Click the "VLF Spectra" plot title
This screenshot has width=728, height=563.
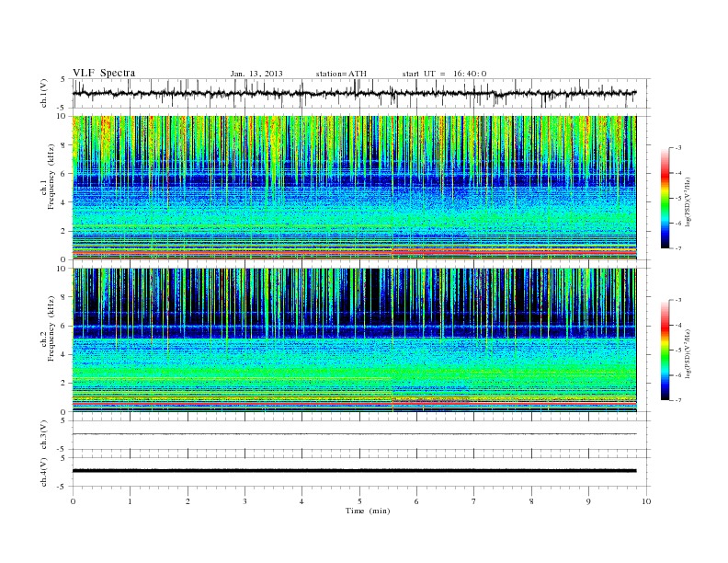[104, 73]
